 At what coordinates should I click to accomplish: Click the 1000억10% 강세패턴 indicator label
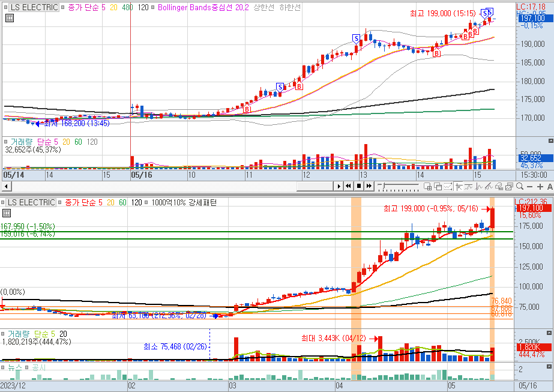pos(184,202)
